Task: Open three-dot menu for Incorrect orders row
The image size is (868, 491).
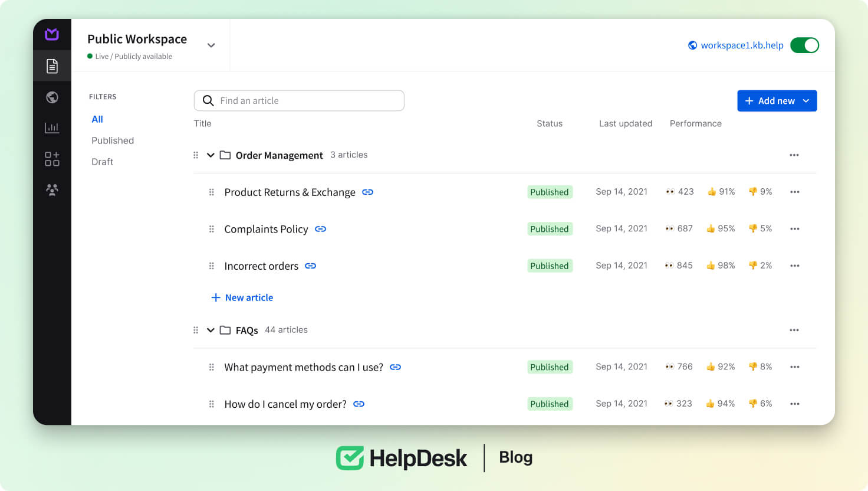Action: pyautogui.click(x=794, y=266)
